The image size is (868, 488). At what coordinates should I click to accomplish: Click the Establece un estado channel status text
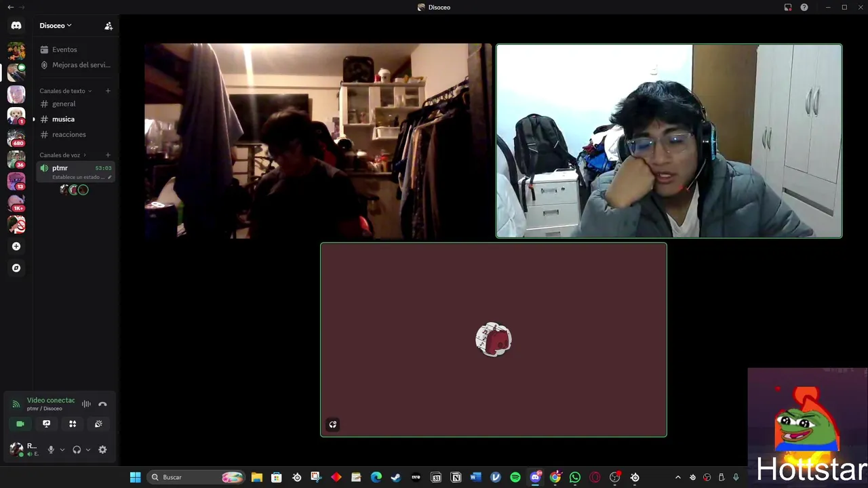coord(78,177)
